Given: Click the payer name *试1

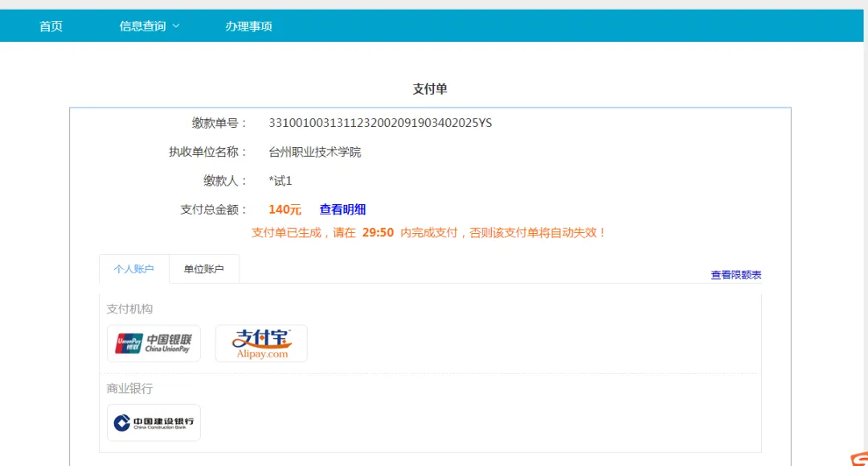Looking at the screenshot, I should [x=280, y=181].
